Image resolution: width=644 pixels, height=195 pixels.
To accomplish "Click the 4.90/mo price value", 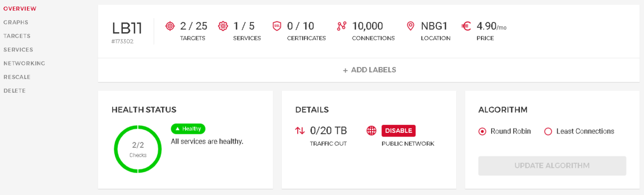I will [492, 26].
